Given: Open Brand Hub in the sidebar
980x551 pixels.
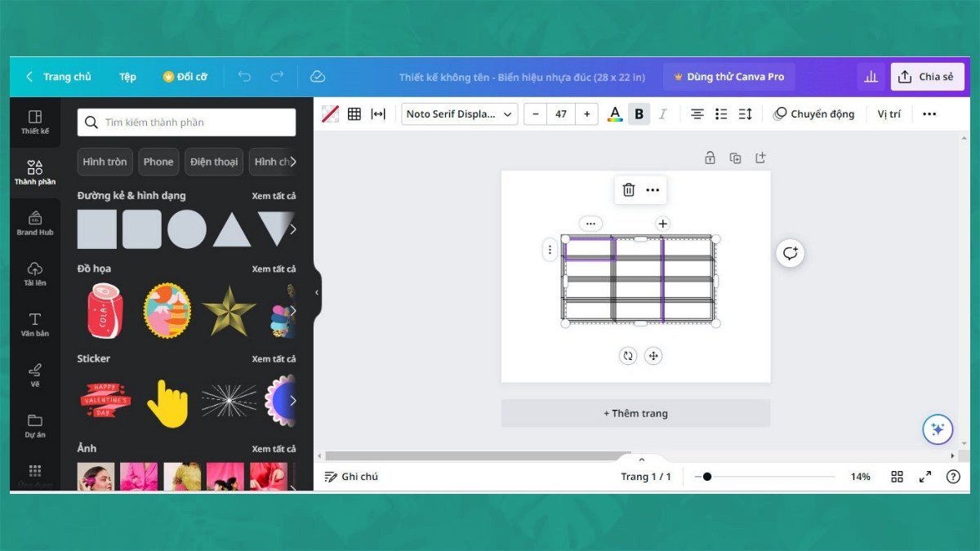Looking at the screenshot, I should pos(35,223).
